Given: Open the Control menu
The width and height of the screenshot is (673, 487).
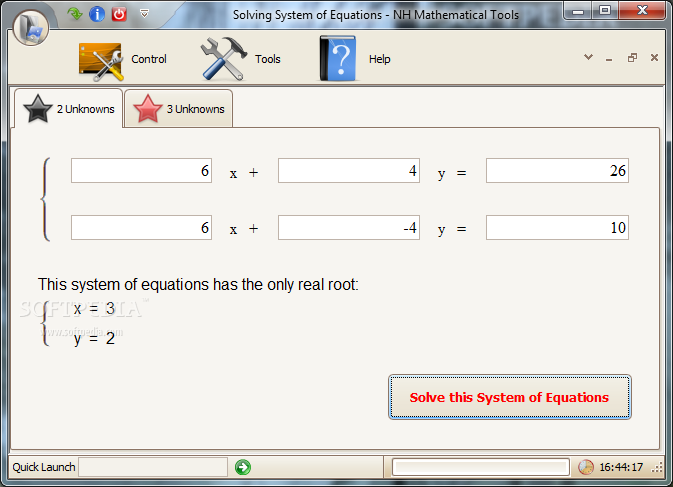Looking at the screenshot, I should click(x=149, y=59).
